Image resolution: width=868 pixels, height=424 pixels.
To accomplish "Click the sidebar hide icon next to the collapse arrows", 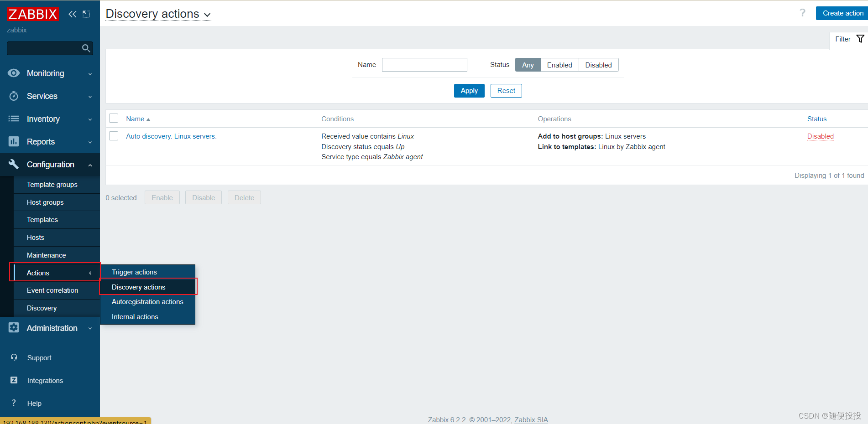I will pos(86,14).
